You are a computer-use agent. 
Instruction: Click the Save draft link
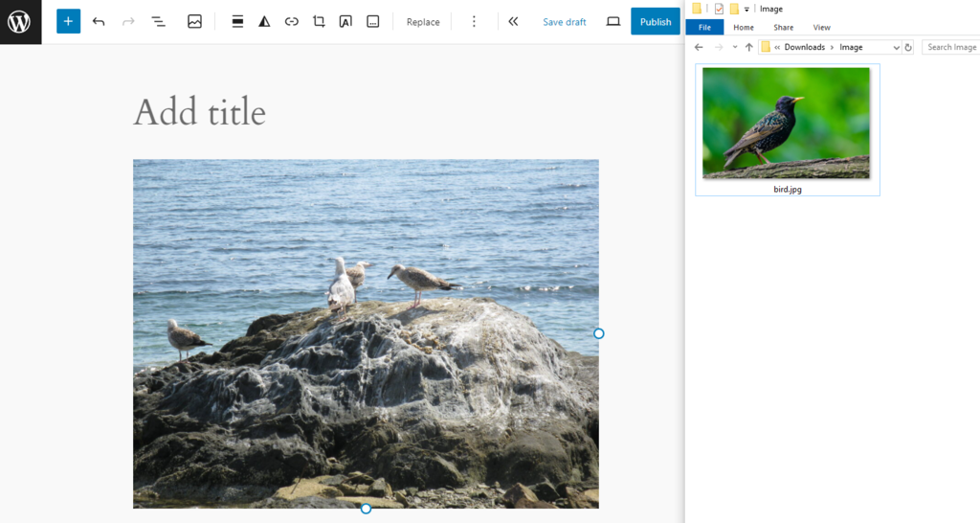point(564,21)
